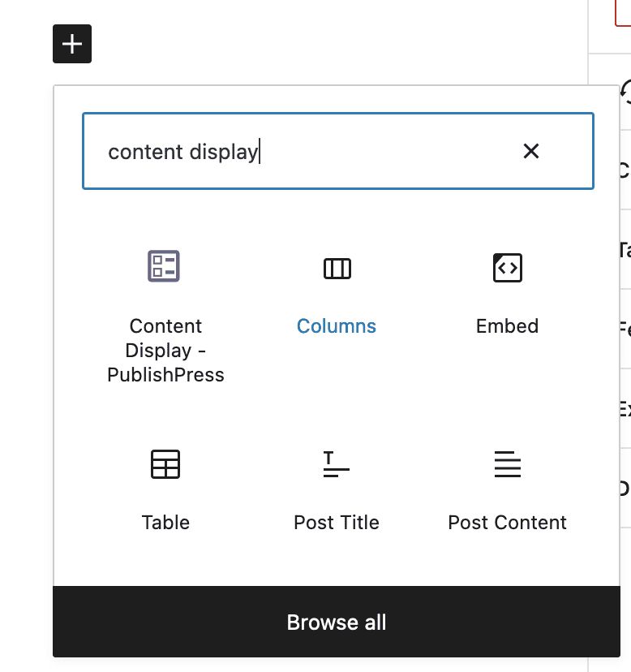This screenshot has height=672, width=631.
Task: Click the Post Content text label
Action: click(x=507, y=523)
